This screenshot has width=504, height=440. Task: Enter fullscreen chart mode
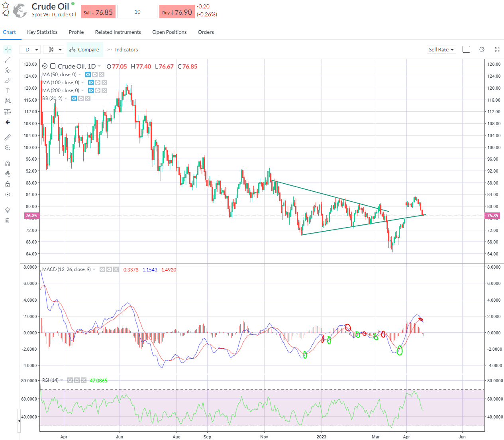pos(497,49)
